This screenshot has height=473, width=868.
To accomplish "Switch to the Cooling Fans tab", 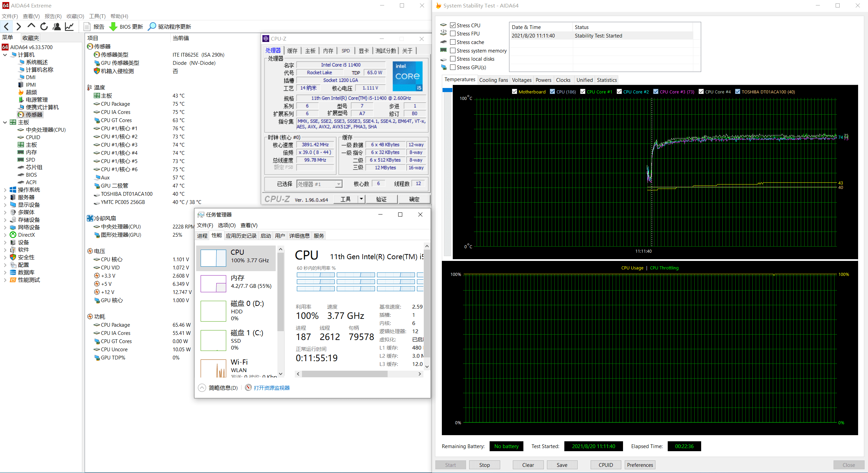I will click(493, 80).
